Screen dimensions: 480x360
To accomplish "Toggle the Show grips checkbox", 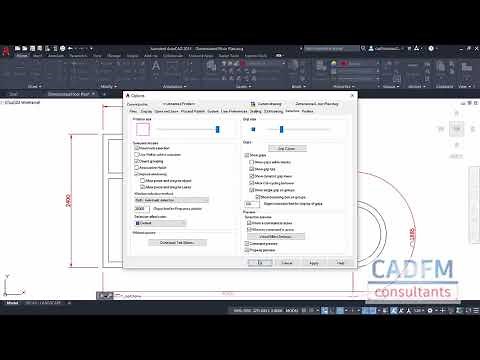I will coord(247,155).
